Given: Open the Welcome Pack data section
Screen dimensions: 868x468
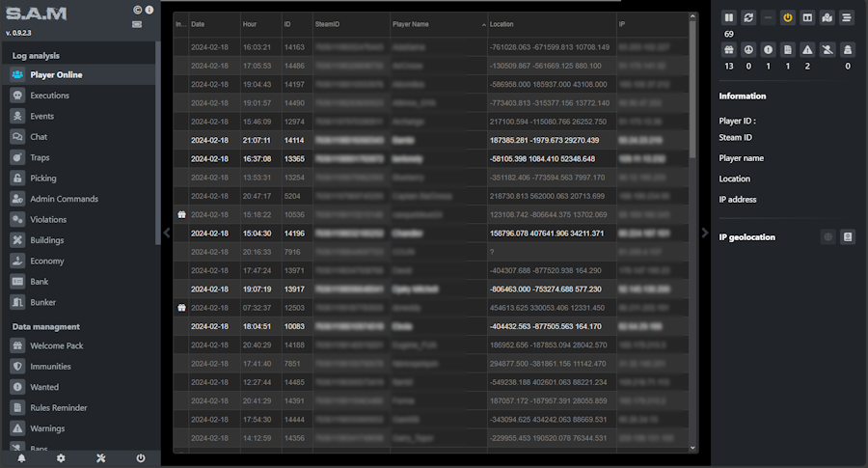Looking at the screenshot, I should coord(57,345).
